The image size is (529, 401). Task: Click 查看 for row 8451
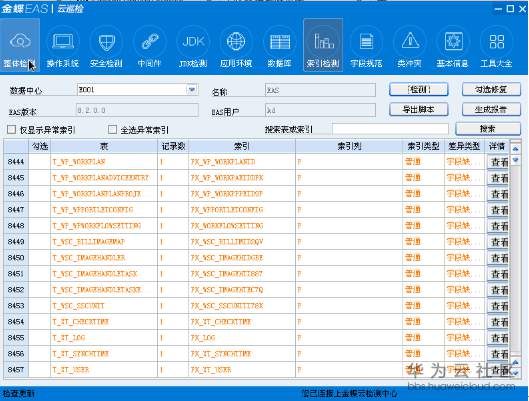pyautogui.click(x=498, y=274)
